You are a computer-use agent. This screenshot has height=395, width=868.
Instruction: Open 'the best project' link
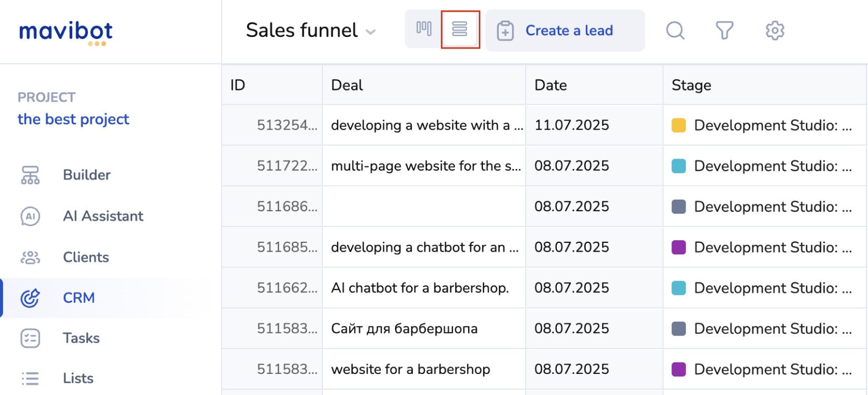[x=73, y=120]
